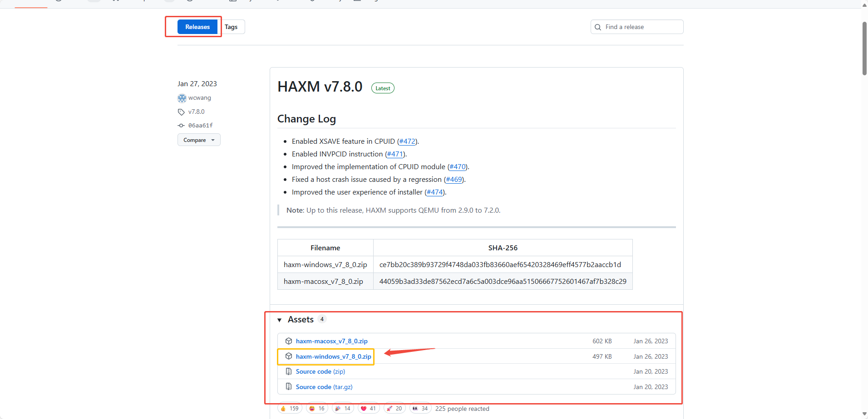Open the Compare dropdown

coord(199,140)
